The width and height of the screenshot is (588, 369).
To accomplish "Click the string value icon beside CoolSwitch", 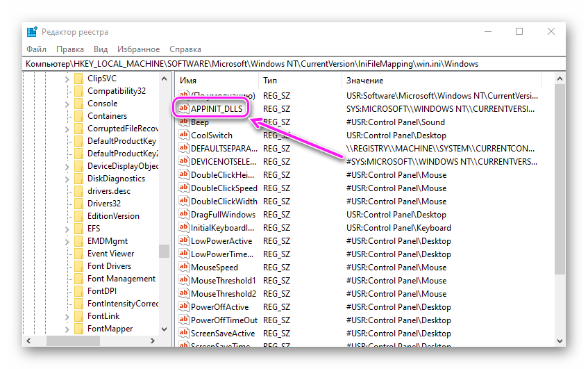I will (x=184, y=136).
